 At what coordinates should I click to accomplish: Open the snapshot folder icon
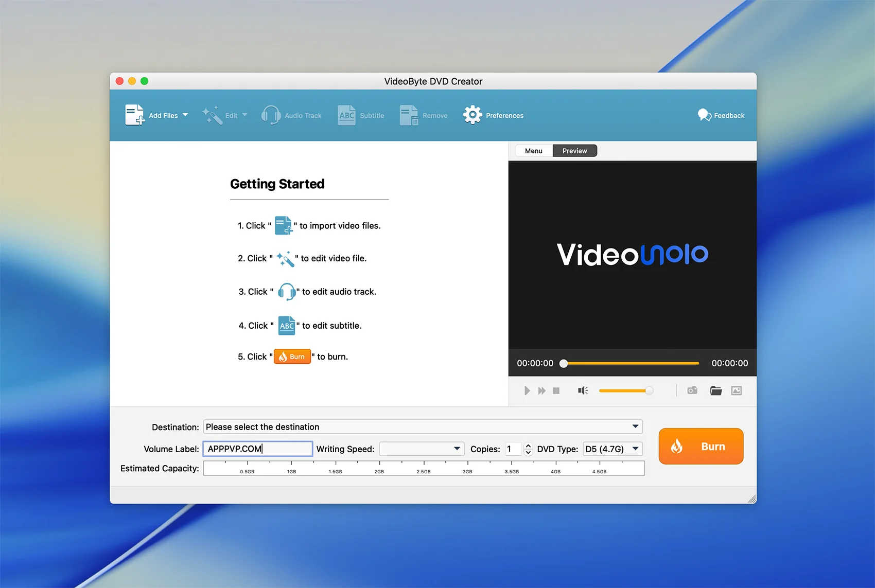point(715,390)
